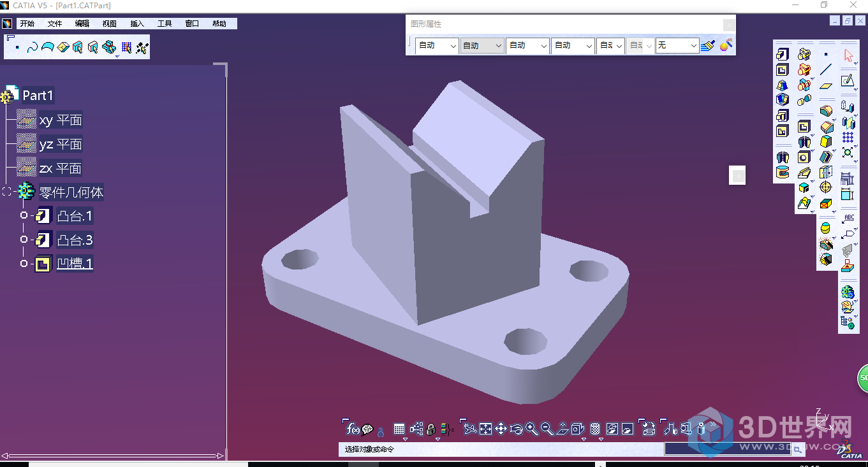
Task: Click the Hide/Show icon
Action: [x=612, y=429]
